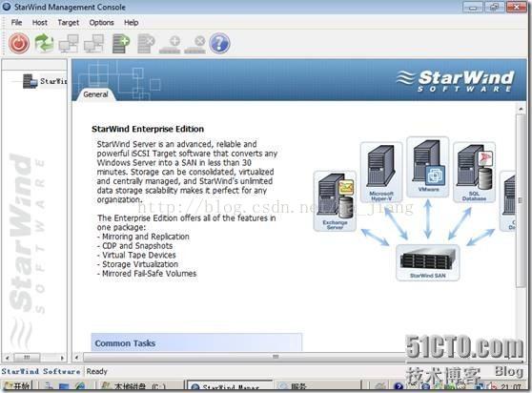Click the Remove Device cross icon
Viewport: 532px width, 393px height.
tap(195, 45)
